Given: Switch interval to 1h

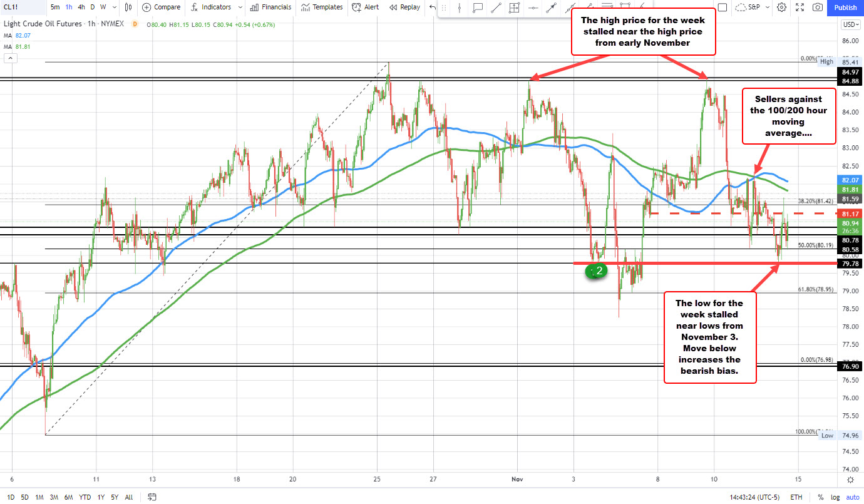Looking at the screenshot, I should [x=69, y=8].
